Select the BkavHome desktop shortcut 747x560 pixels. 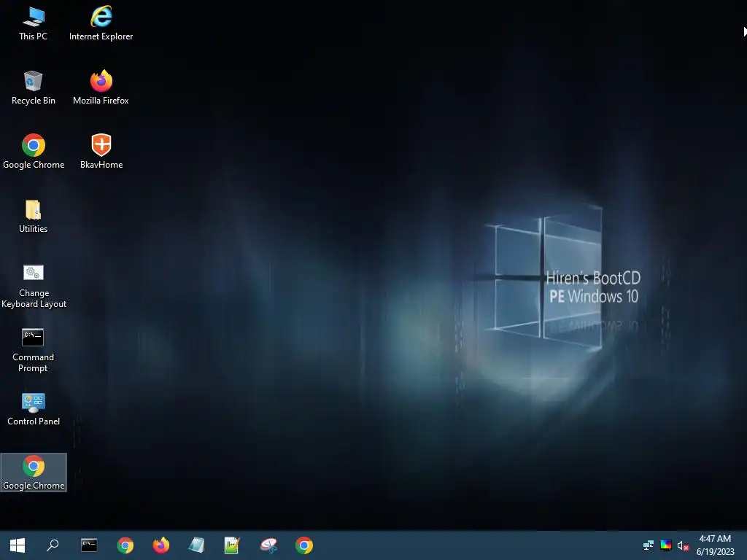point(101,152)
